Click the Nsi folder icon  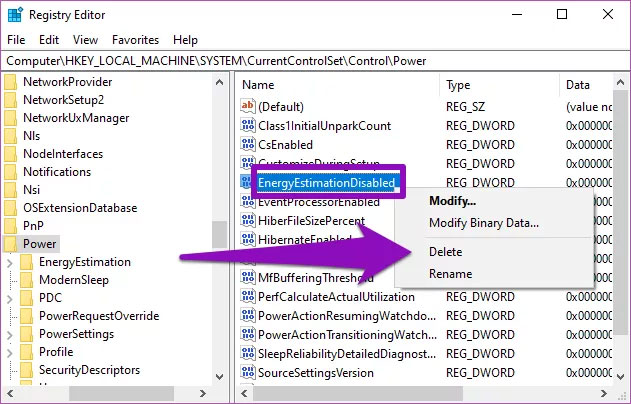(10, 190)
